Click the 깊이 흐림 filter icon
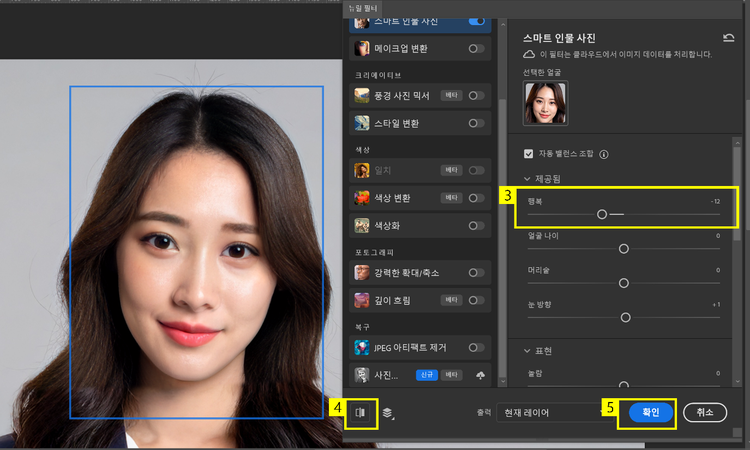This screenshot has height=450, width=750. pyautogui.click(x=362, y=300)
